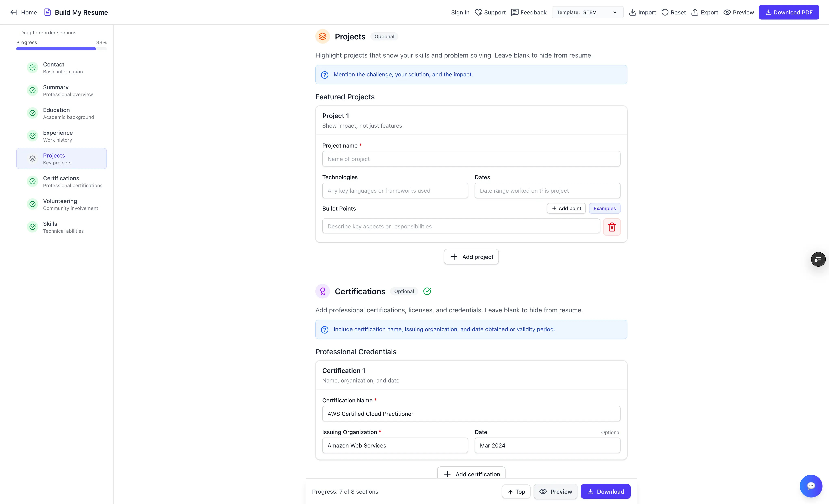Click the Build My Resume document icon
Image resolution: width=829 pixels, height=504 pixels.
click(x=47, y=12)
